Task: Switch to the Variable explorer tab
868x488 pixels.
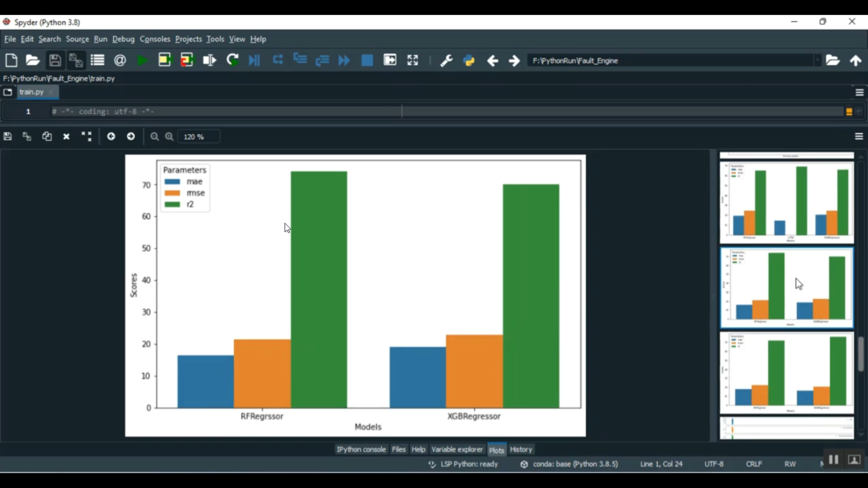Action: (x=457, y=449)
